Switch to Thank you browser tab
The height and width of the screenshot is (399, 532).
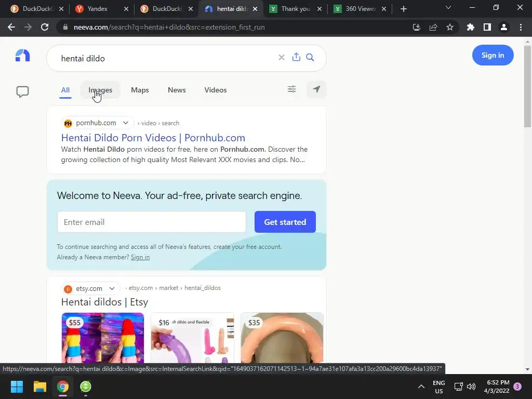(x=296, y=9)
